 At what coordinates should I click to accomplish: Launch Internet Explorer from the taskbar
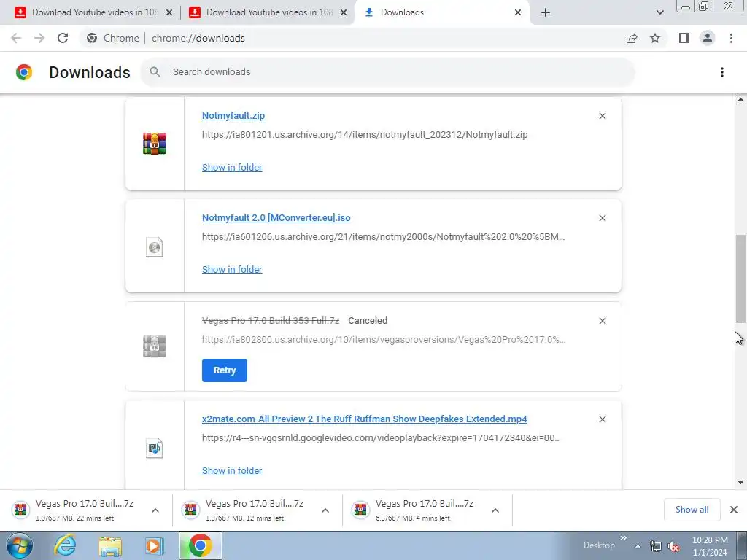click(64, 545)
